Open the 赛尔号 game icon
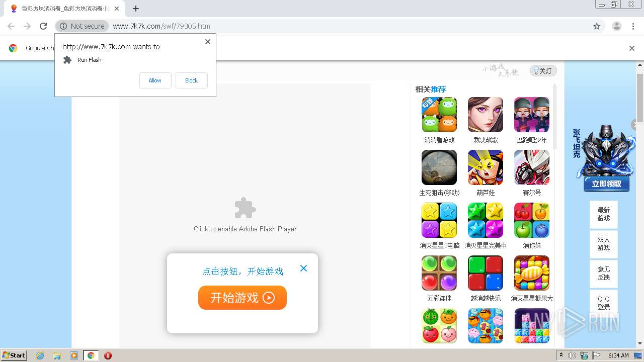Screen dimensions: 644x362 532,167
